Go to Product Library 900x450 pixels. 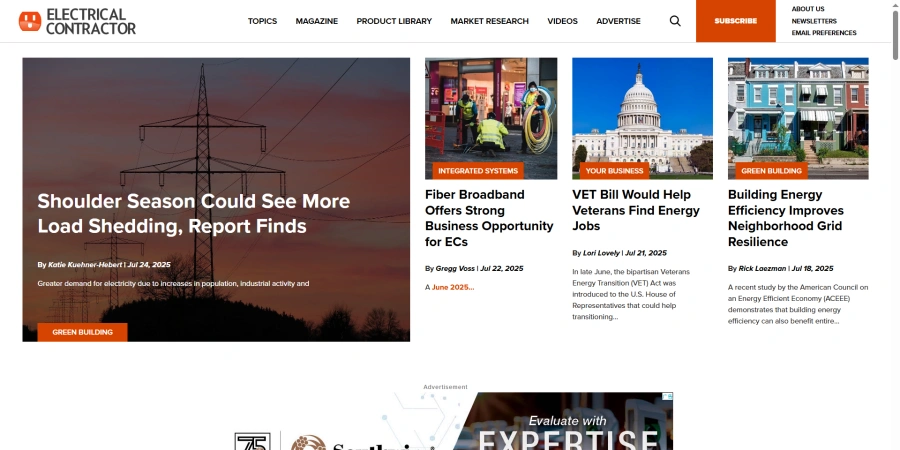pyautogui.click(x=394, y=21)
